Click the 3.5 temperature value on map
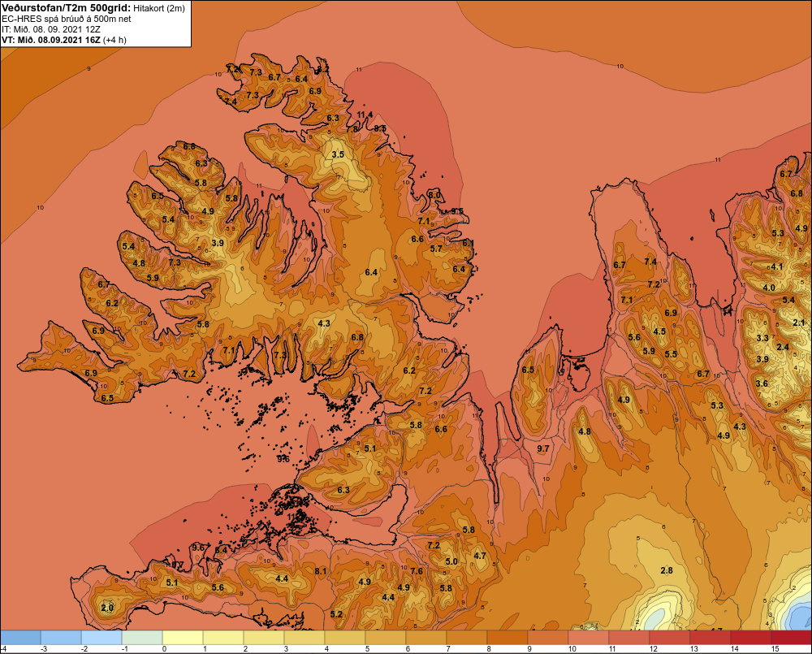The width and height of the screenshot is (812, 654). 338,154
